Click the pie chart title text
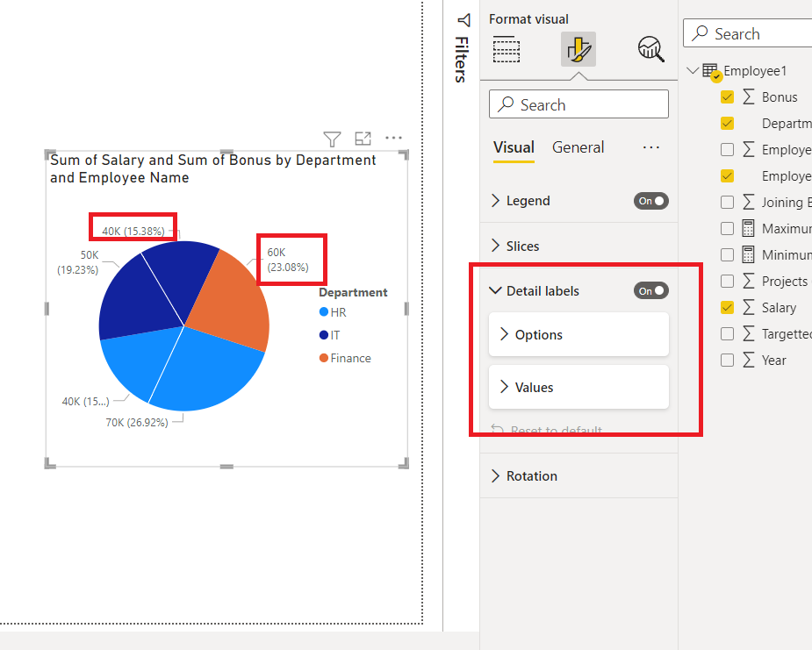The image size is (812, 650). [x=212, y=168]
